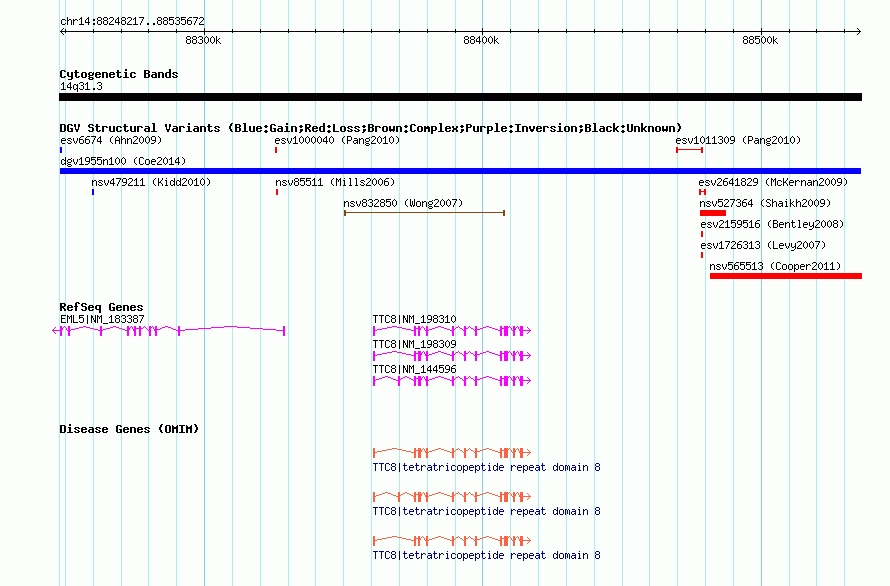Open the TTC8|NM_198309 transcript label
890x586 pixels.
click(414, 344)
